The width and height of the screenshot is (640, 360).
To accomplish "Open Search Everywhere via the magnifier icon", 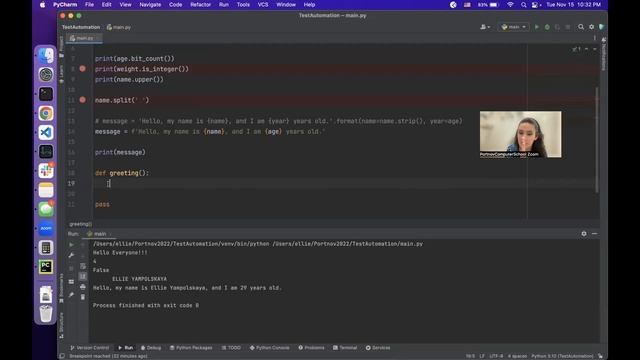I will pyautogui.click(x=581, y=27).
